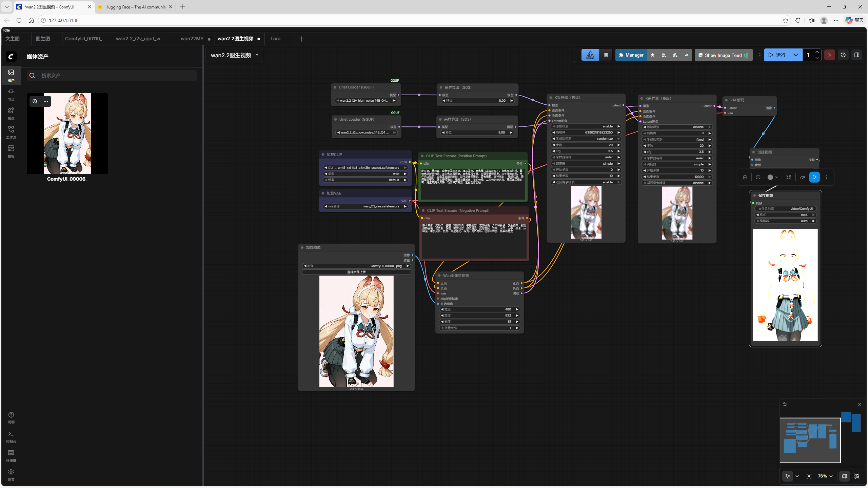Image resolution: width=868 pixels, height=488 pixels.
Task: Open the canvas zoom percentage dropdown
Action: click(x=825, y=476)
